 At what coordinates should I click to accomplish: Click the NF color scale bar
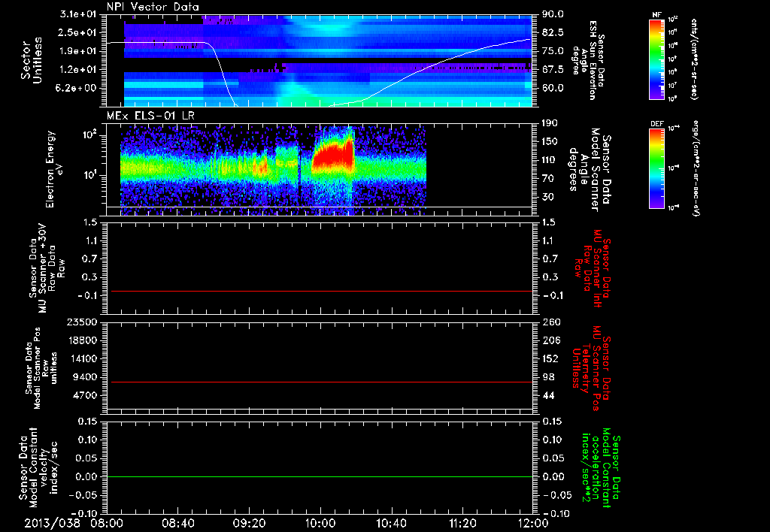[657, 59]
